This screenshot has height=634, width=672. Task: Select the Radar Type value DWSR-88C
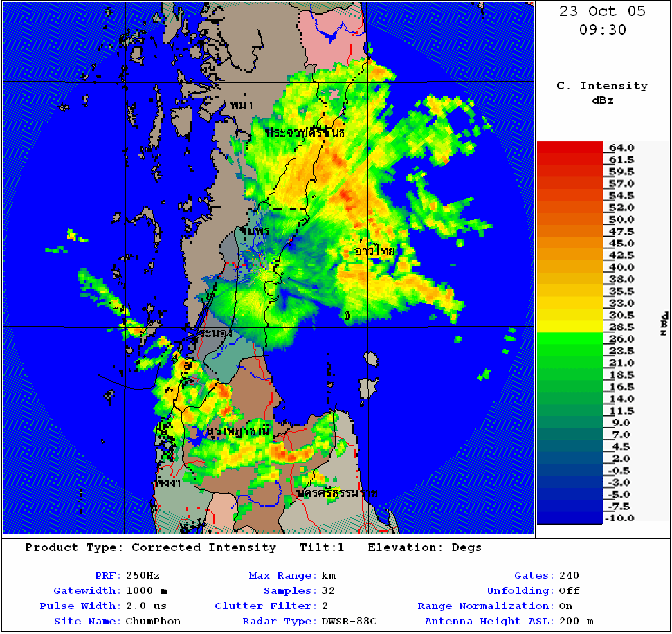[x=349, y=621]
